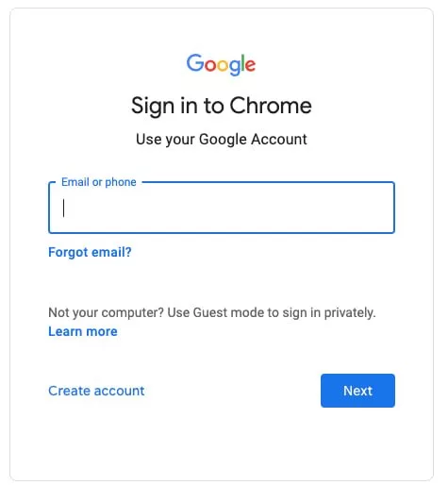Image resolution: width=448 pixels, height=502 pixels.
Task: Click the word 'Account' in the subtitle
Action: click(279, 140)
